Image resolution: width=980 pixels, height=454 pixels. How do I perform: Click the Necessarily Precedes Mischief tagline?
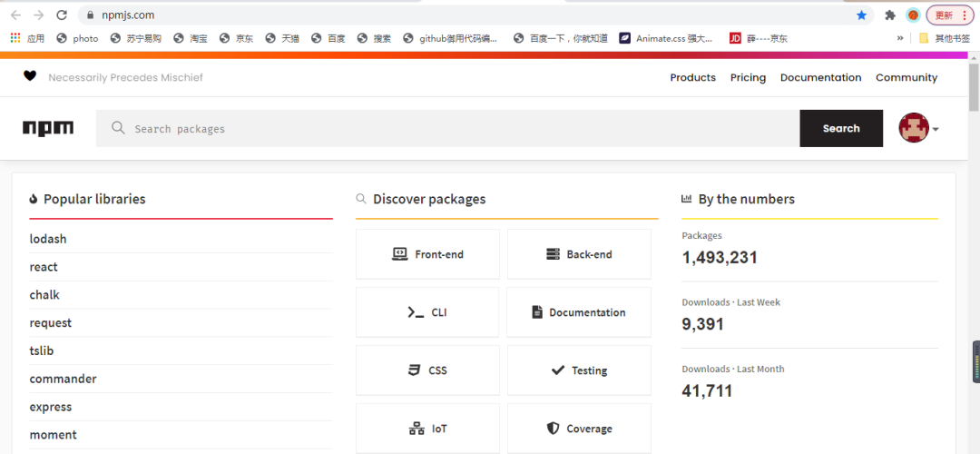click(x=125, y=77)
